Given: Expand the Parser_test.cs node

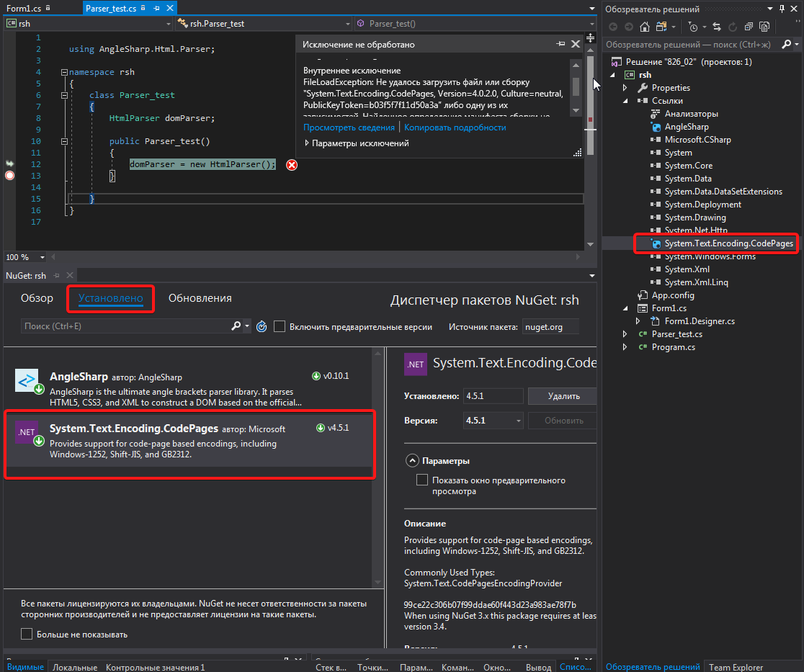Looking at the screenshot, I should pos(625,333).
